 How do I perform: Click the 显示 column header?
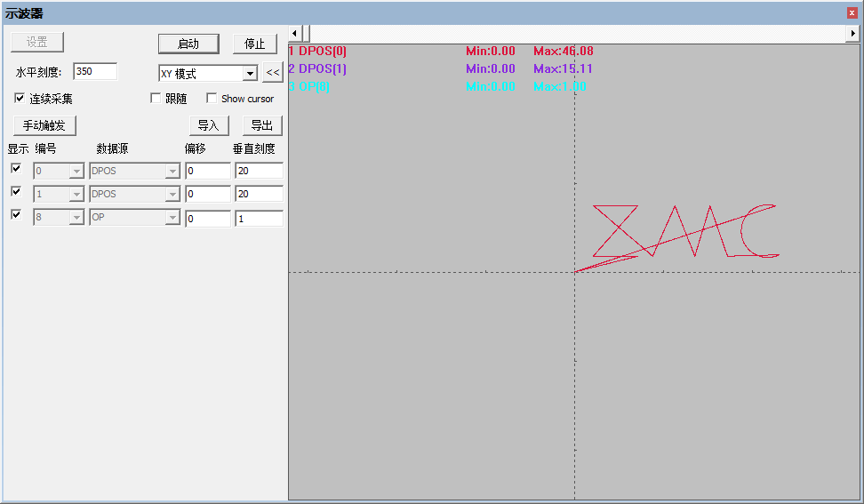(18, 148)
